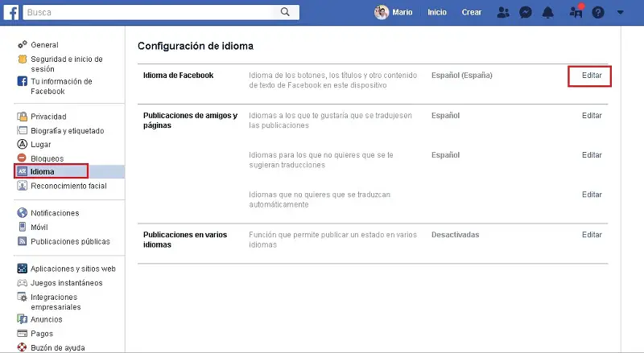This screenshot has width=644, height=353.
Task: Click Publicaciones en varios idiomas title
Action: click(x=185, y=240)
